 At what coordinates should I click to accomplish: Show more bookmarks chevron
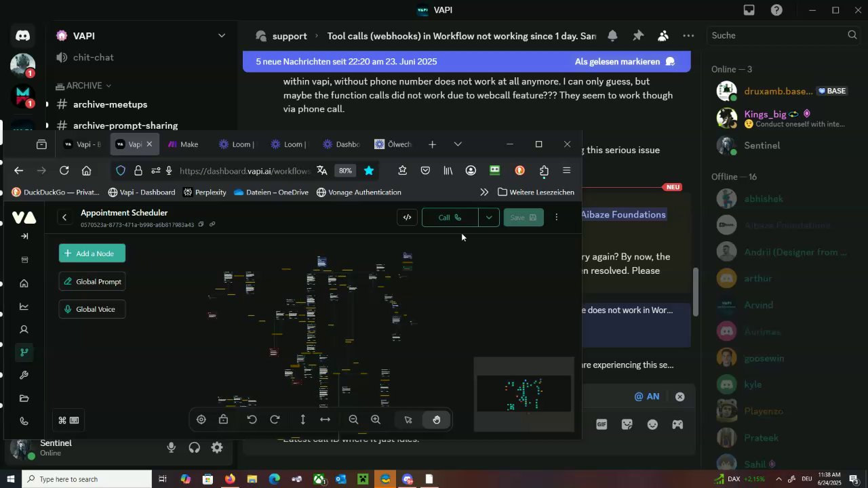(484, 192)
